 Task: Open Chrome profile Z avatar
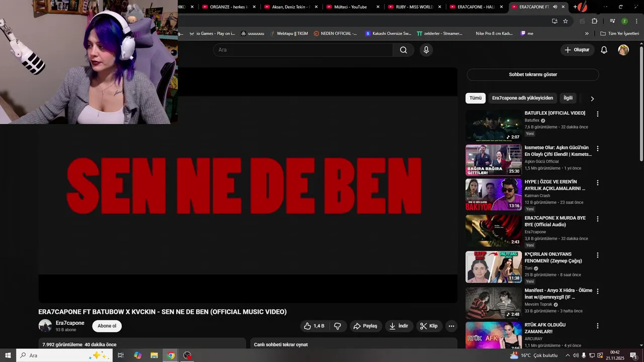[624, 21]
